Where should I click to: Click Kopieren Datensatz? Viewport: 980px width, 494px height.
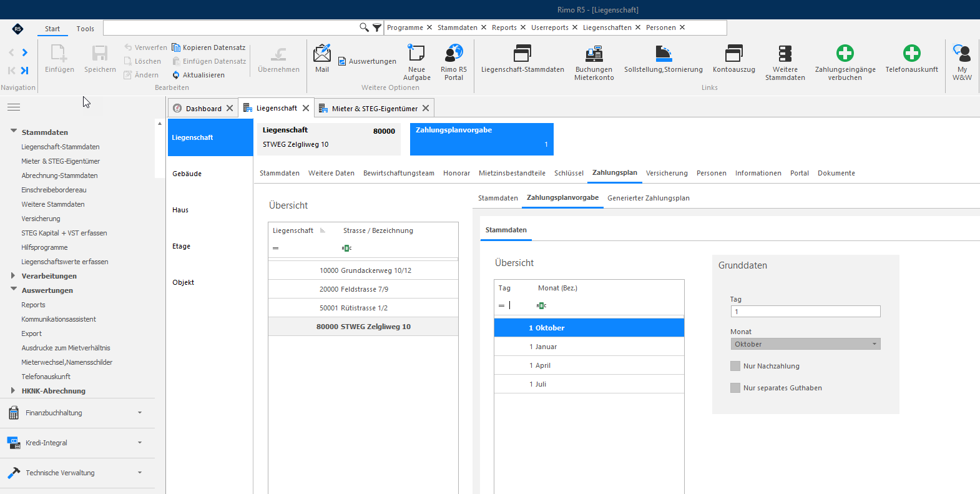tap(208, 47)
